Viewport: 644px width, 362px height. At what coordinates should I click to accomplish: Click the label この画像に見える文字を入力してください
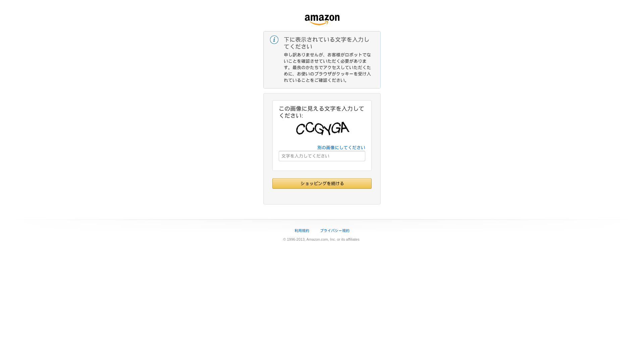(321, 112)
